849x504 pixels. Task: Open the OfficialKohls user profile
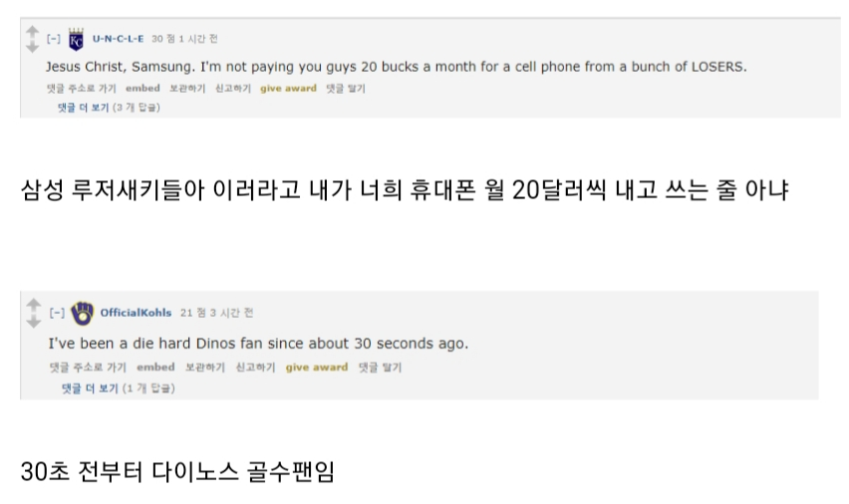coord(136,313)
